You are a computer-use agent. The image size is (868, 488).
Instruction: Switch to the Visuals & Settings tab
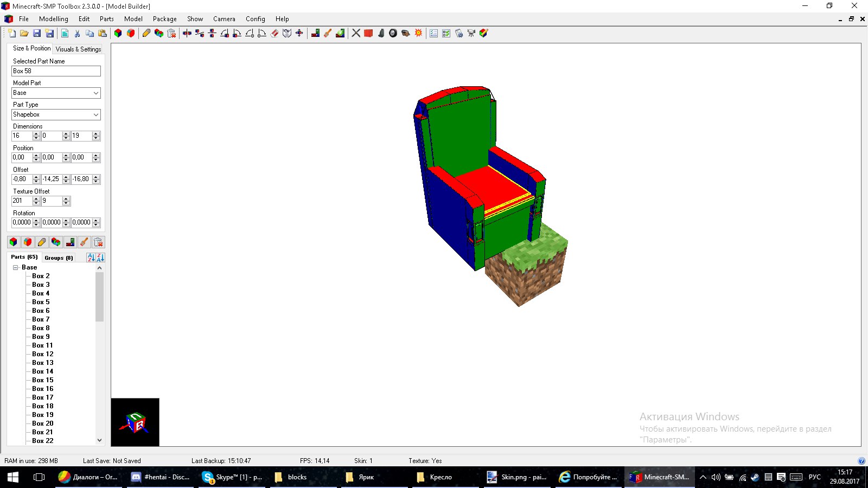(x=78, y=49)
